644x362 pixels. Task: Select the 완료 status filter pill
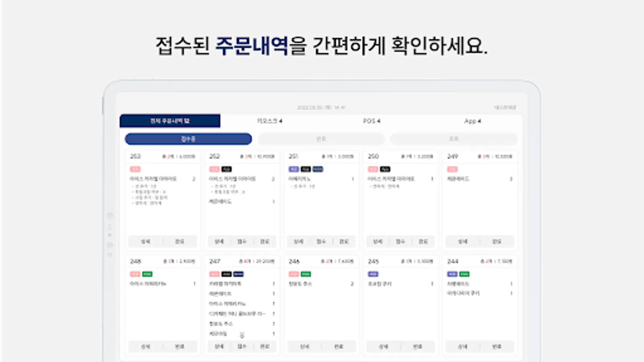[x=321, y=139]
